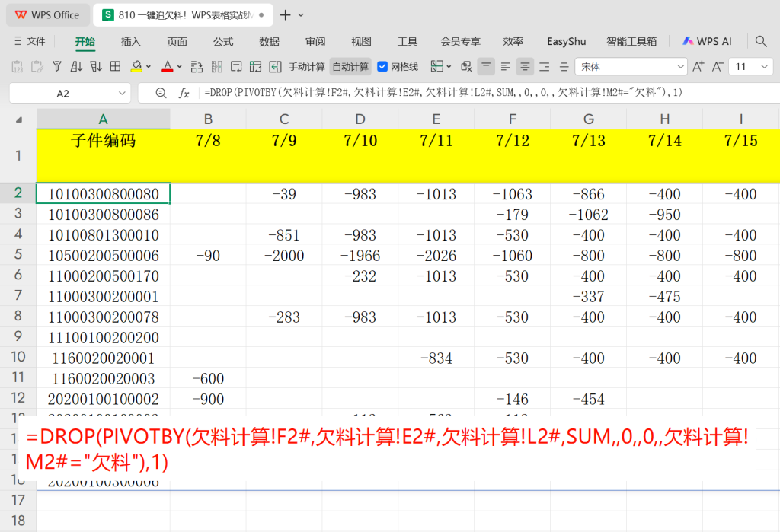Open the font color dropdown arrow
The height and width of the screenshot is (532, 780).
point(179,67)
